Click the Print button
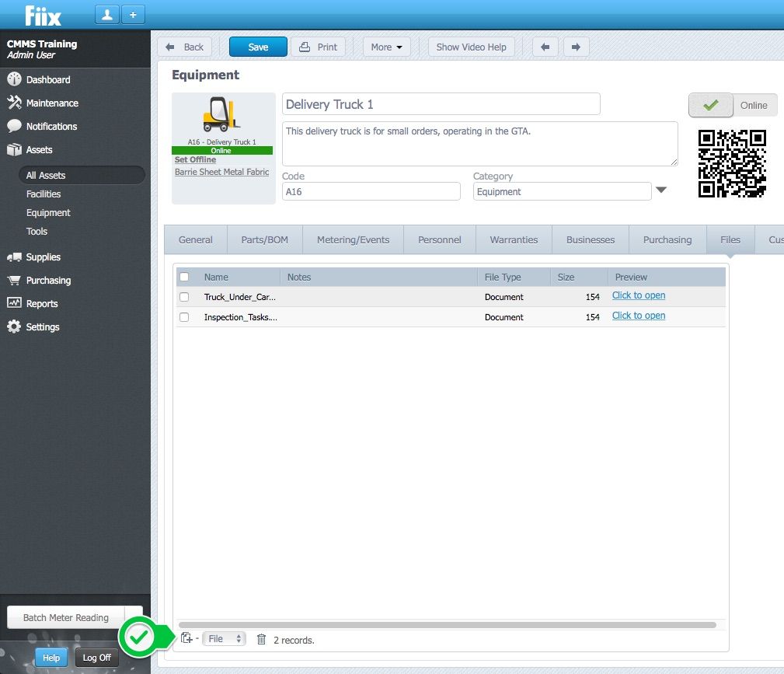Image resolution: width=784 pixels, height=674 pixels. (318, 47)
